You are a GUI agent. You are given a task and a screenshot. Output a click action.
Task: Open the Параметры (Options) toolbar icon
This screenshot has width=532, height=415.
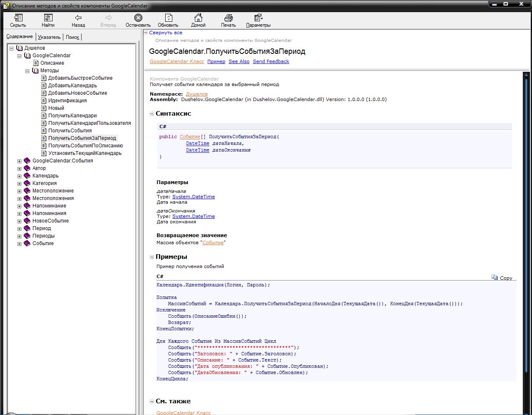click(258, 18)
